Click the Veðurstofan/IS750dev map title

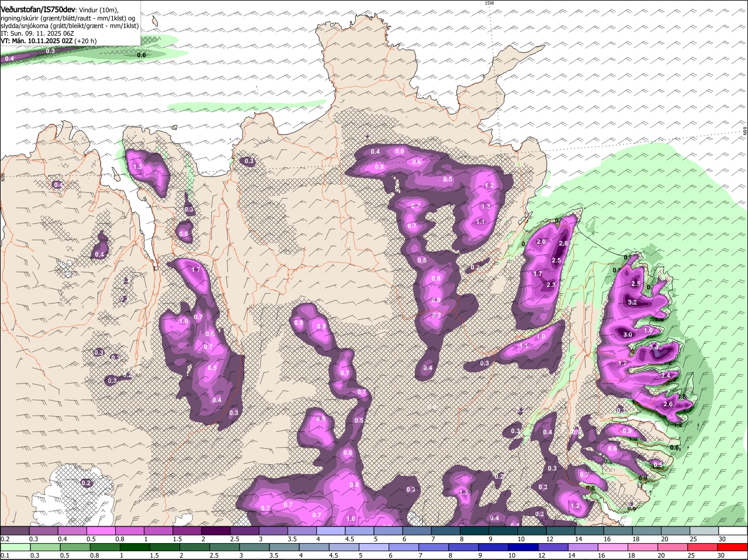(x=39, y=9)
